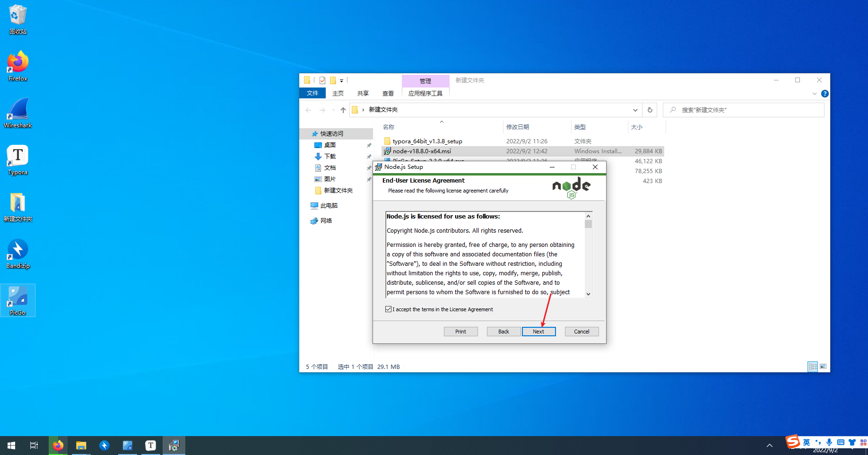This screenshot has height=455, width=868.
Task: Click the Node.js installer taskbar icon
Action: pos(174,446)
